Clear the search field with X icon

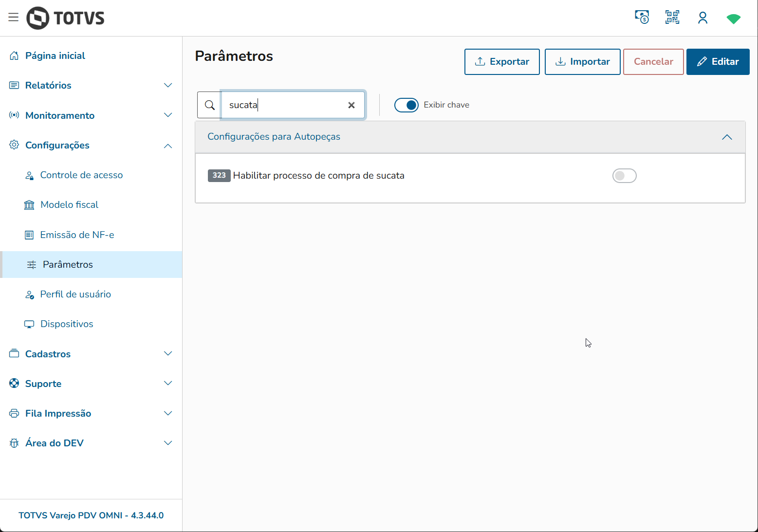coord(351,105)
